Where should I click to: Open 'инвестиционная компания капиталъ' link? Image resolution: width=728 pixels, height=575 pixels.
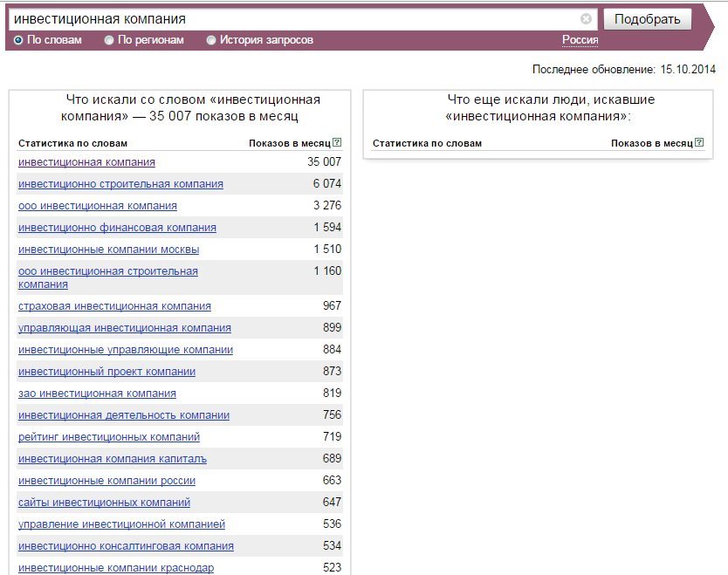tap(113, 458)
